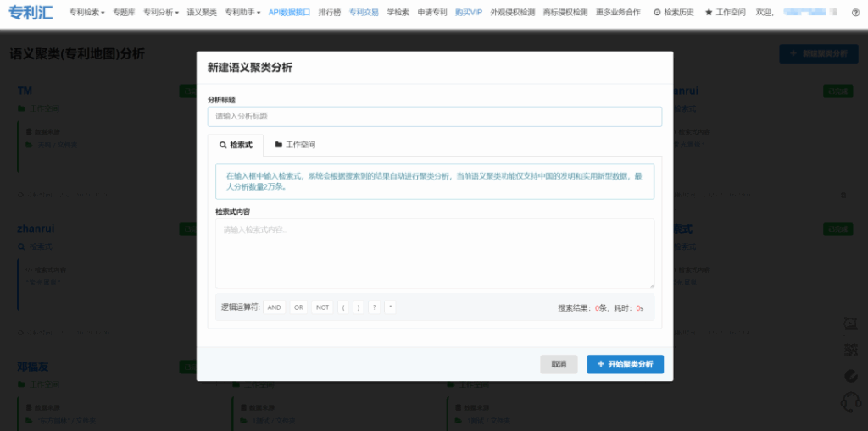Click the topmost floating sidebar icon
Viewport: 868px width, 431px height.
[x=851, y=323]
